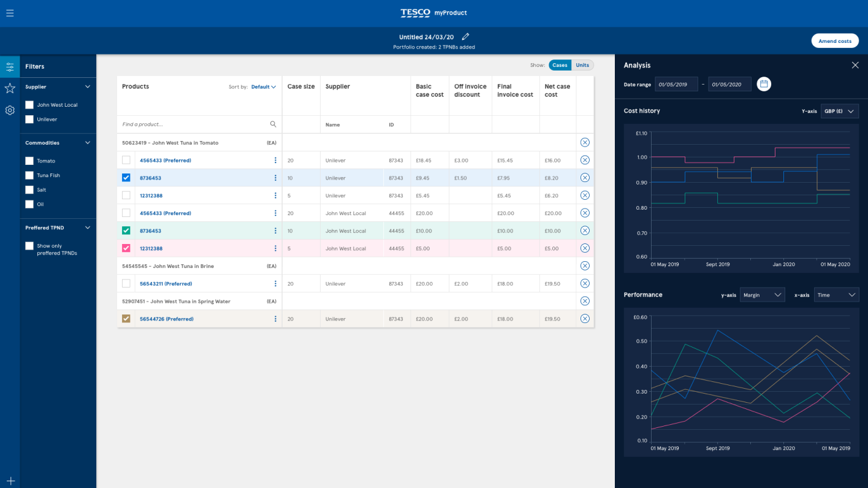Open kebab menu for 8736453 Unilever row
Image resolution: width=868 pixels, height=488 pixels.
[275, 178]
